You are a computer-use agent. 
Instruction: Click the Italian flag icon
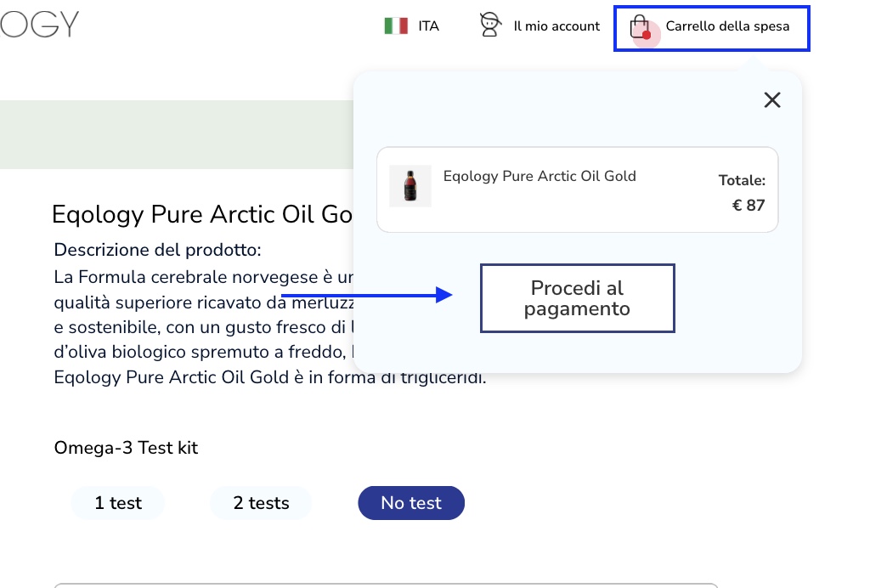(396, 26)
